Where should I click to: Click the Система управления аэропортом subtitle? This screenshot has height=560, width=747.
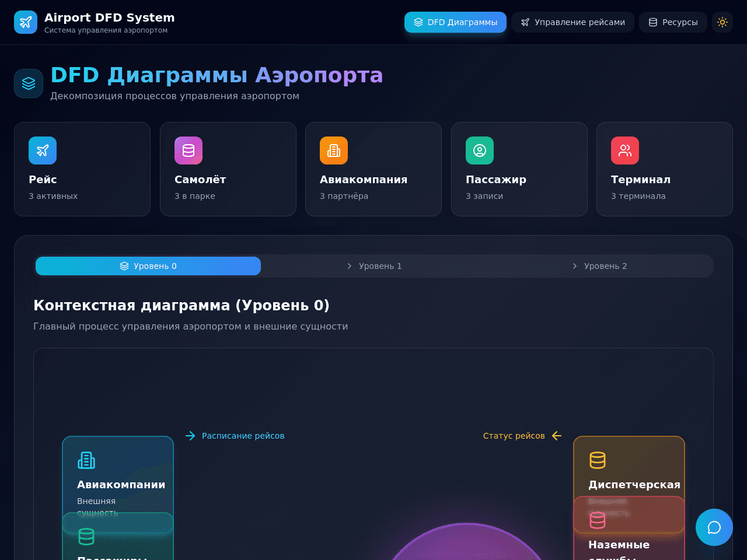click(106, 30)
